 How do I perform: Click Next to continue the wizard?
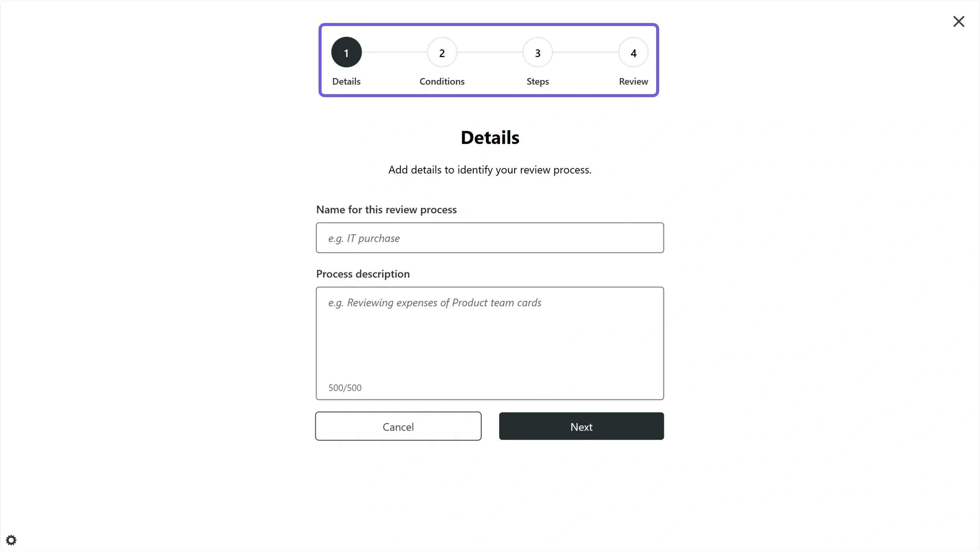coord(581,426)
